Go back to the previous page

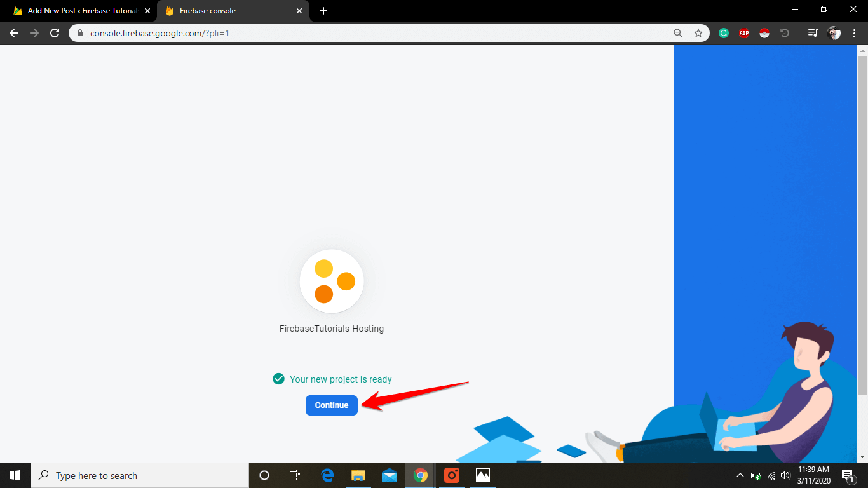pos(14,33)
